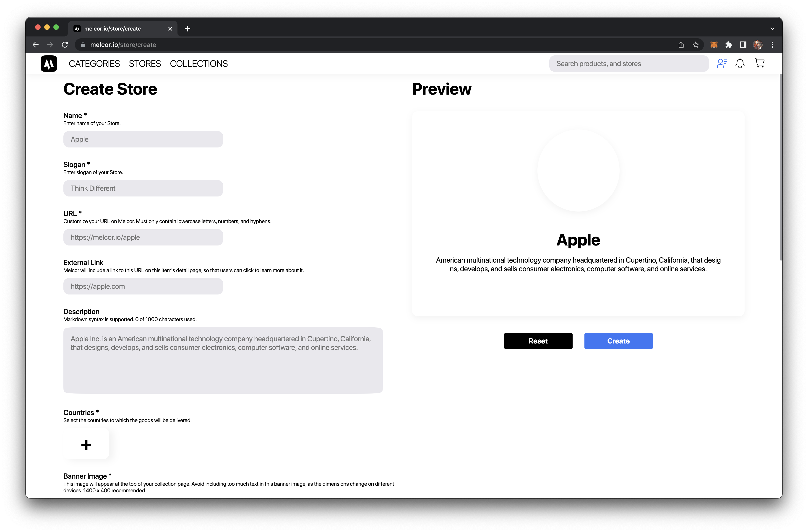Open CATEGORIES menu

(x=94, y=64)
